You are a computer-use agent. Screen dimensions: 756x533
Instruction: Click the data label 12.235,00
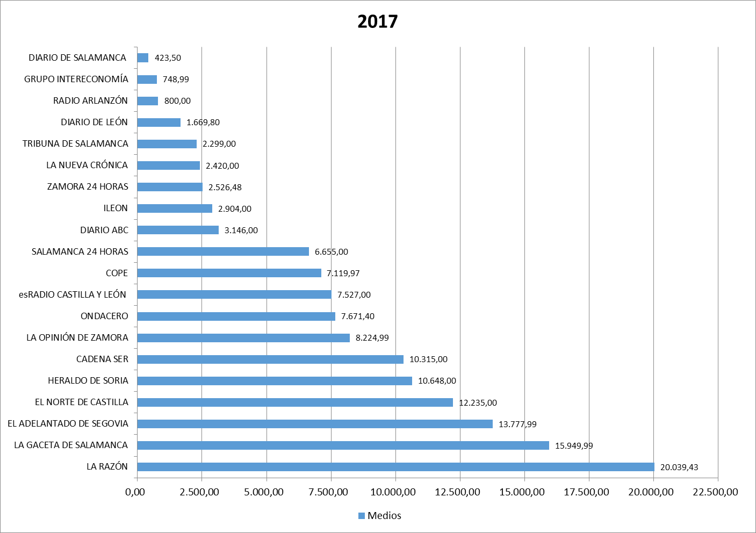tap(478, 403)
